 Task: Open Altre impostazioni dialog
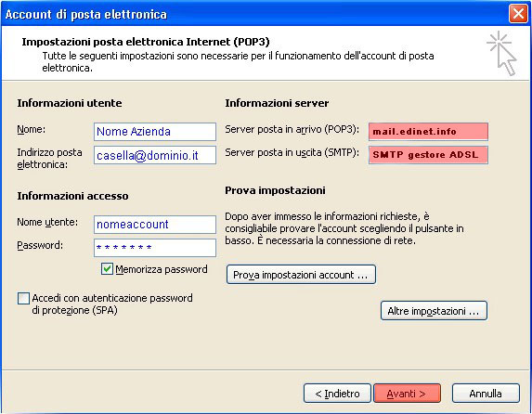[434, 311]
